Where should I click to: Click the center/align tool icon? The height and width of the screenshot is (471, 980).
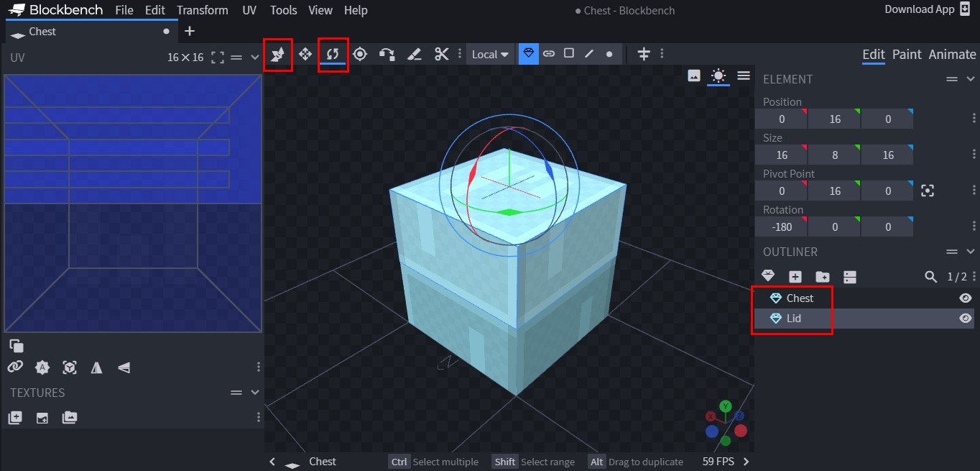[644, 54]
